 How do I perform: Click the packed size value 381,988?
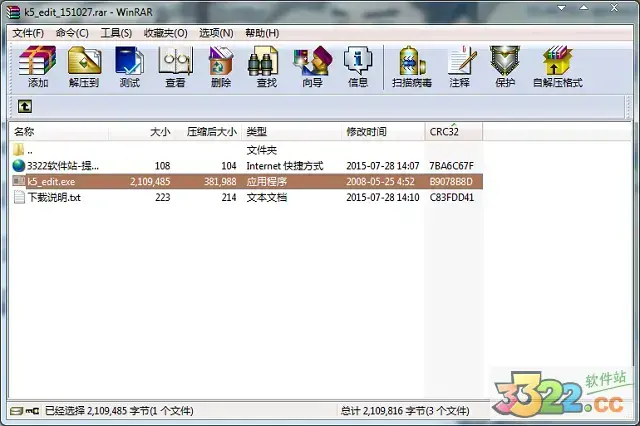pyautogui.click(x=220, y=182)
